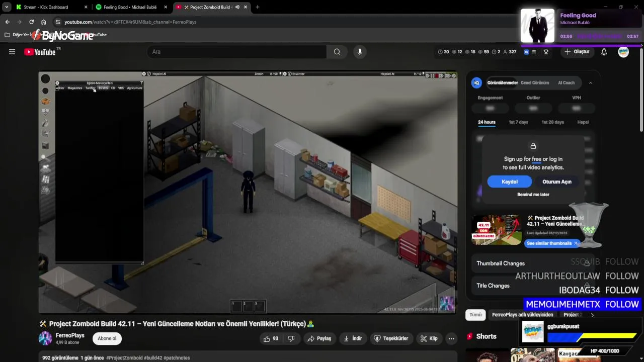Go to the YouTube home logo

coord(40,52)
